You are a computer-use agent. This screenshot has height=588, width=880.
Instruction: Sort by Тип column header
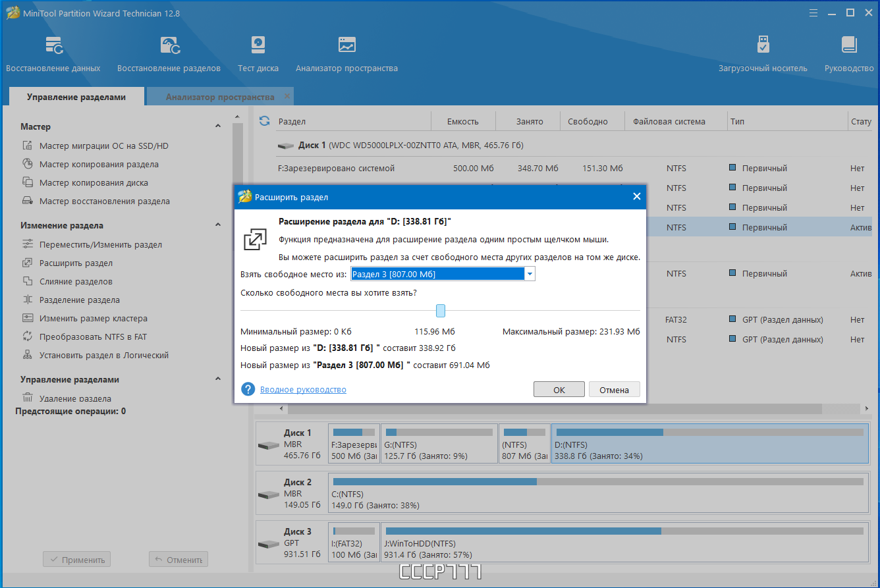[787, 121]
